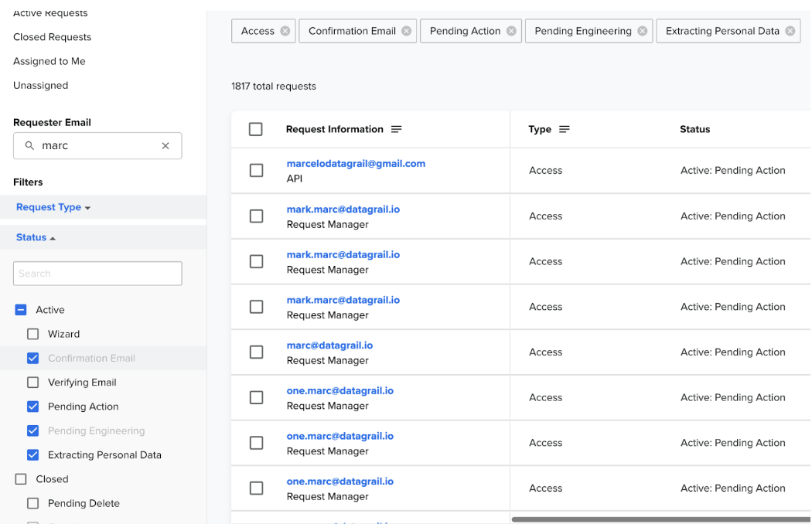Uncheck the Pending Engineering status filter
Viewport: 812px width, 524px height.
click(x=32, y=430)
